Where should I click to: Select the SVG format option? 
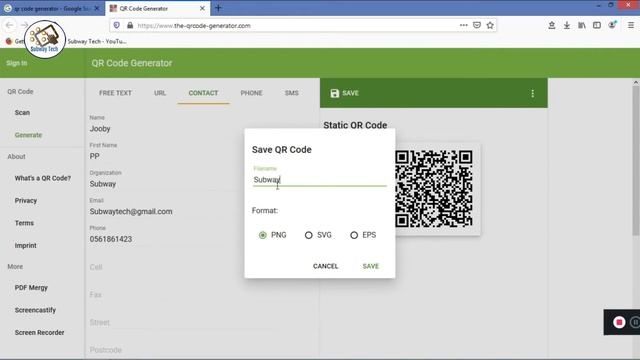click(309, 235)
